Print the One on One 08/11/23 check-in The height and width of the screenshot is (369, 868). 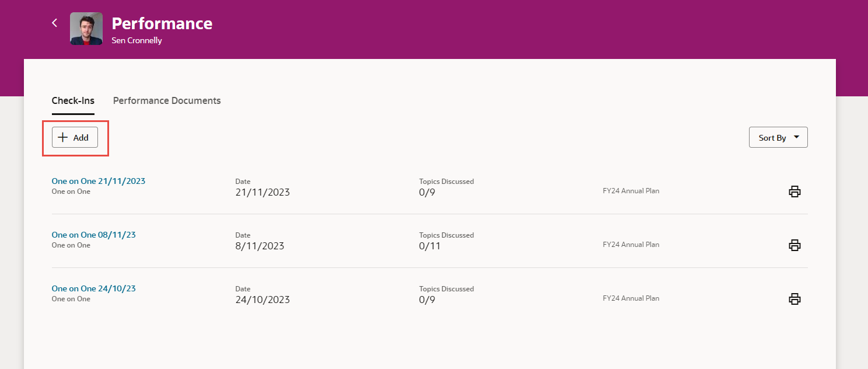point(794,245)
